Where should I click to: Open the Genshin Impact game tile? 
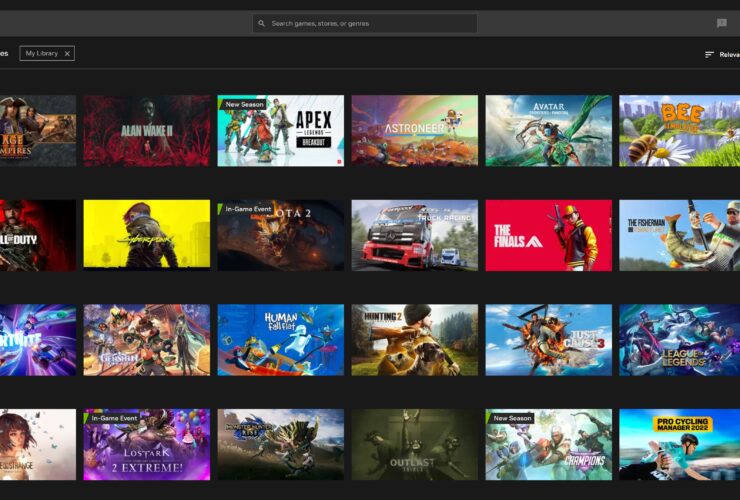coord(147,340)
